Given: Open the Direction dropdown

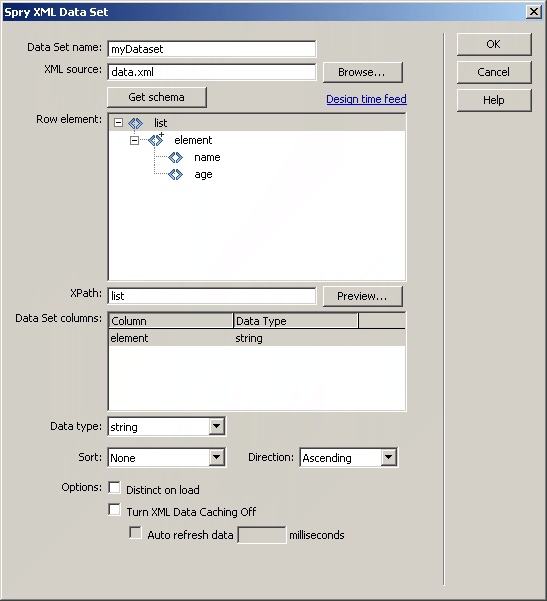Looking at the screenshot, I should pos(388,457).
